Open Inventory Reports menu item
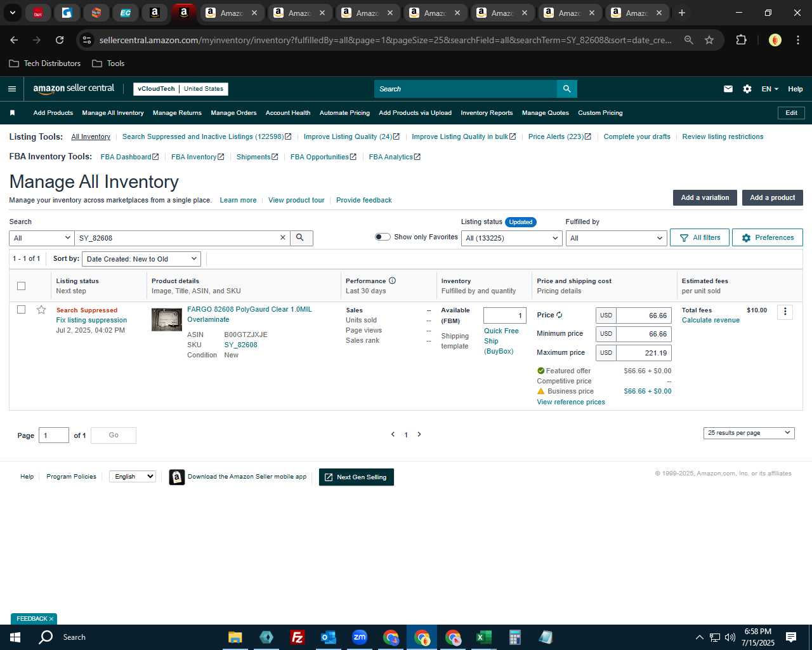 (487, 113)
